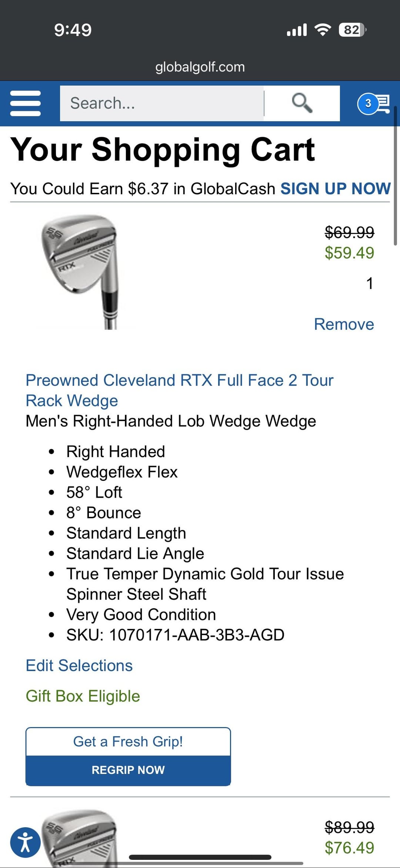
Task: Tap the Wi-Fi status icon
Action: 323,30
